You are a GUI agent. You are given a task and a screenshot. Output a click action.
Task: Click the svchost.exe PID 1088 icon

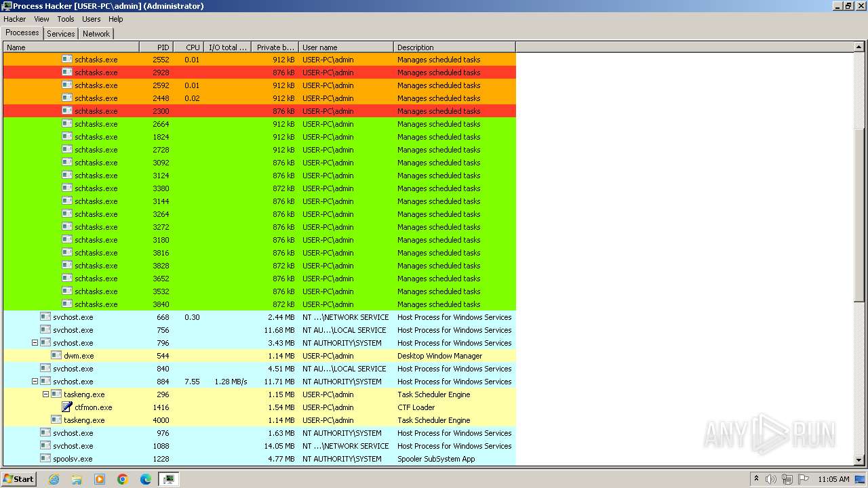coord(45,445)
